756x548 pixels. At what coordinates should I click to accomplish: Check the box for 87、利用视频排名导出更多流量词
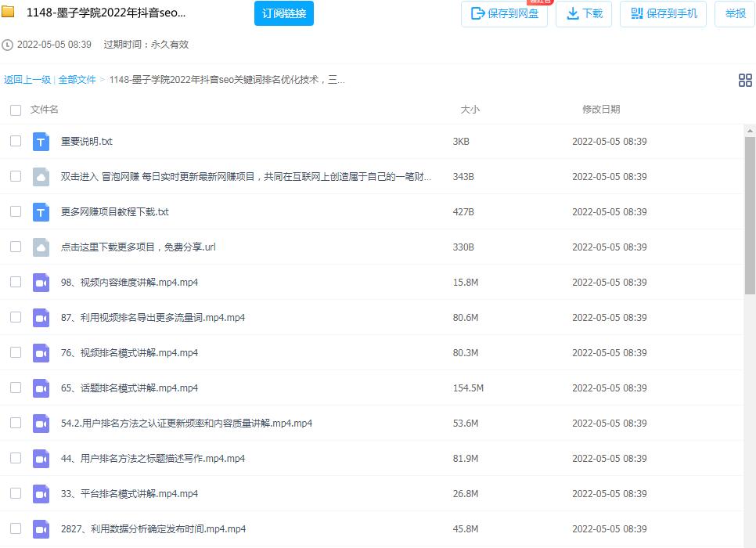point(16,317)
